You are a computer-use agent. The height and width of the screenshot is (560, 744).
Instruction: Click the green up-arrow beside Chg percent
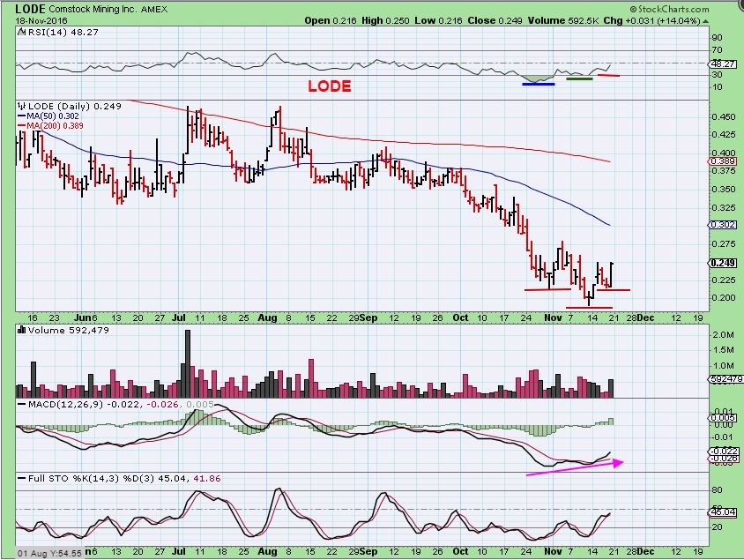pos(706,21)
